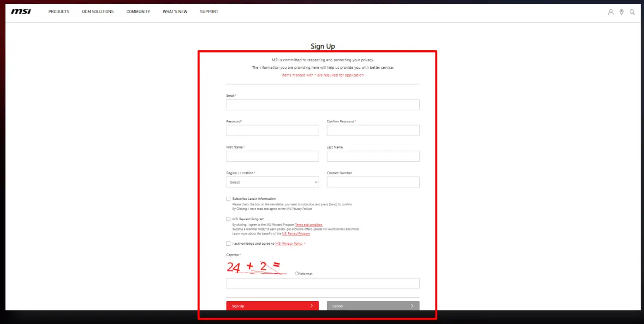Click the 'Reformat' captcha label text

306,273
